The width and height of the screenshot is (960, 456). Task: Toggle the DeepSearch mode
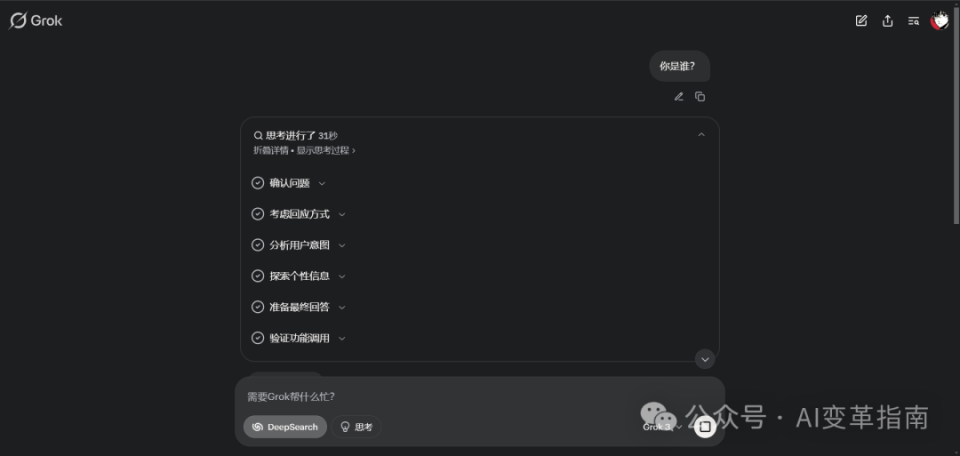(285, 427)
